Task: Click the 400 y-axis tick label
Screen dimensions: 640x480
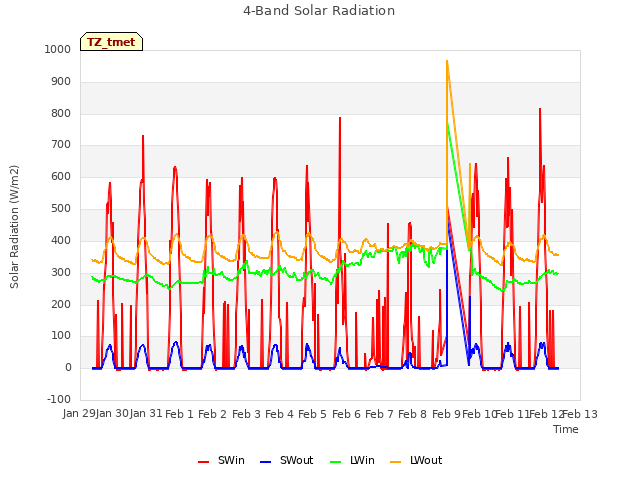Action: pyautogui.click(x=61, y=240)
